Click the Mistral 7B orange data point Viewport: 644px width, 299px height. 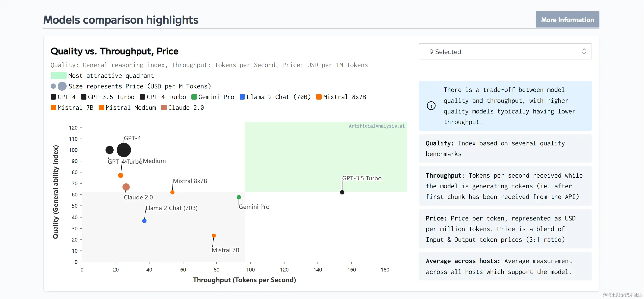pos(214,235)
